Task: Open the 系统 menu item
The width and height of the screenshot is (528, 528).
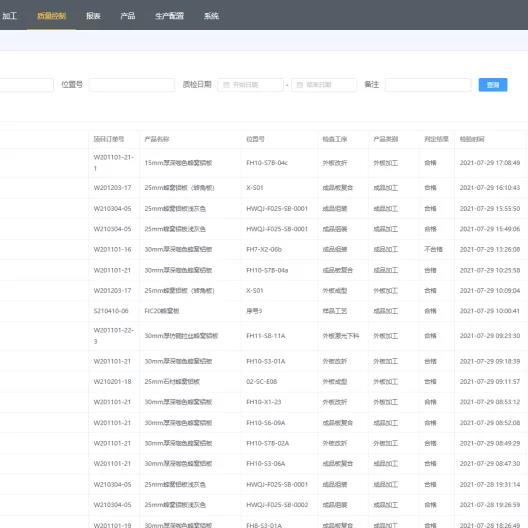Action: [x=211, y=16]
